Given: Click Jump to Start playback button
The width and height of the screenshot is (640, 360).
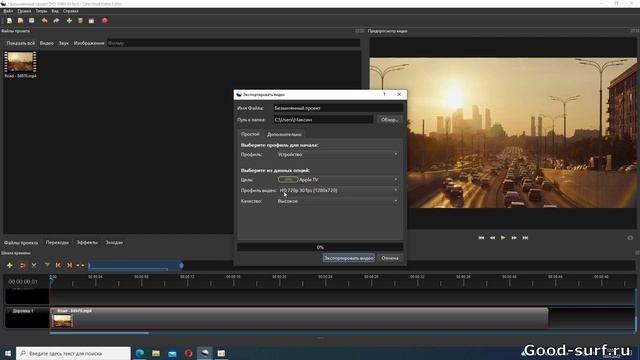Looking at the screenshot, I should pyautogui.click(x=481, y=238).
